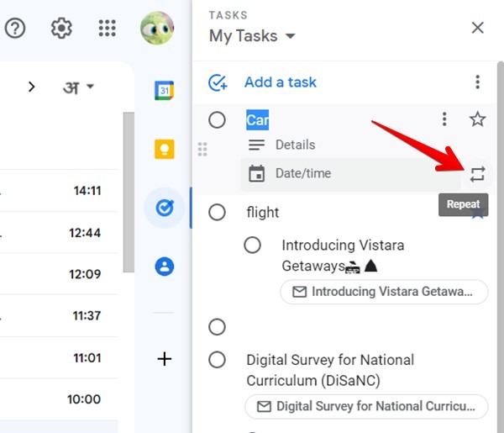Open the task list options menu
The height and width of the screenshot is (433, 504).
478,82
